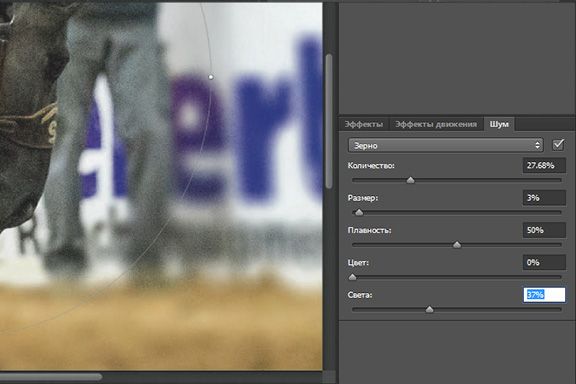Screen dimensions: 576x384
Task: Click the Цвет slider handle
Action: (x=352, y=277)
